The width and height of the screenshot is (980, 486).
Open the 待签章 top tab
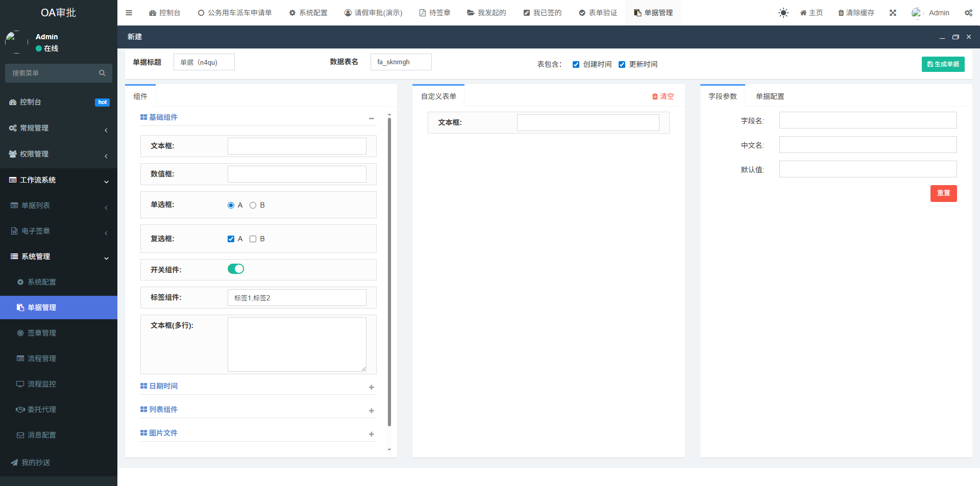434,13
